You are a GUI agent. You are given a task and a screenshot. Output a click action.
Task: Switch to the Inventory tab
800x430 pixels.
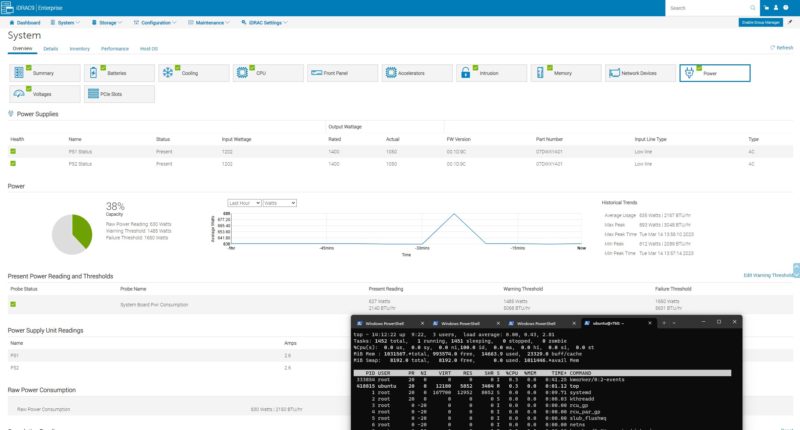80,48
